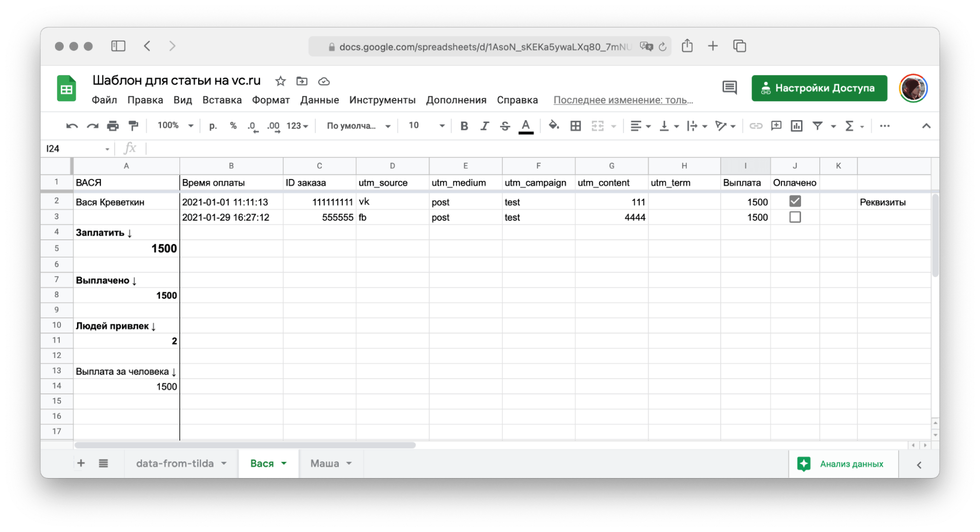Star the document title
The height and width of the screenshot is (532, 980).
coord(280,81)
